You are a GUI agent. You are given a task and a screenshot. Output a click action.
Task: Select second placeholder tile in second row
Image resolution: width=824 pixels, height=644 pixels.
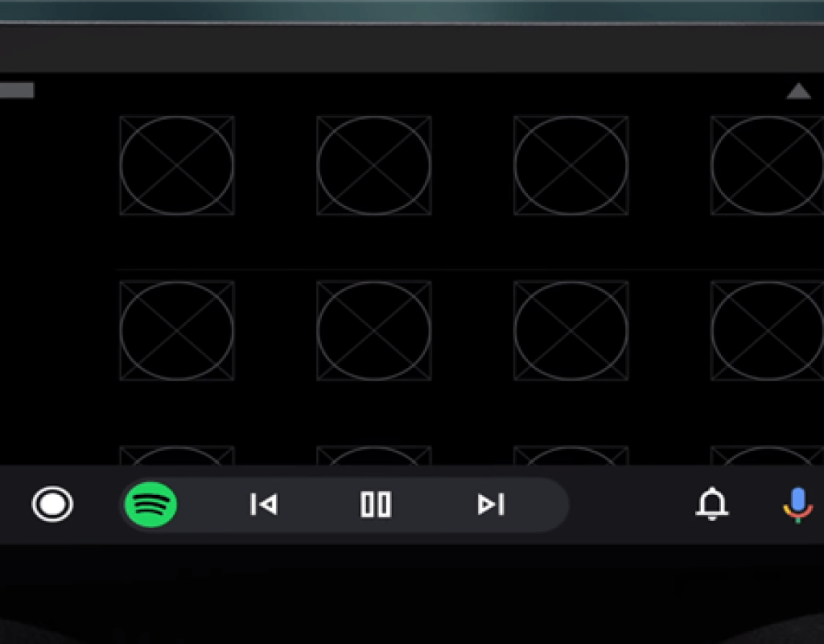374,330
